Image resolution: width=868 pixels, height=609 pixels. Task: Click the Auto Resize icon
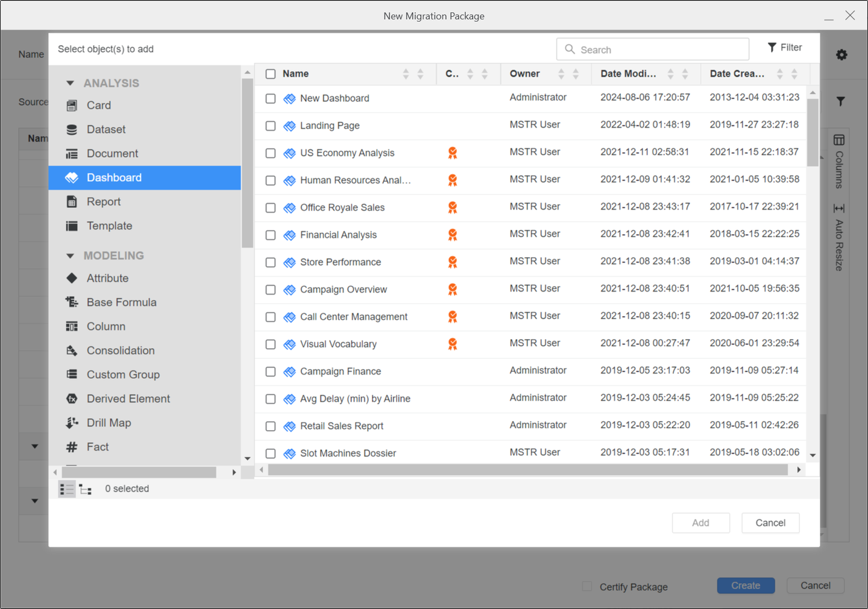[x=838, y=208]
